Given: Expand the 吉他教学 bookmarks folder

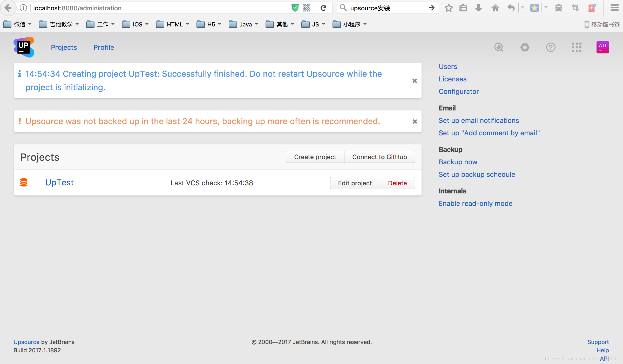Looking at the screenshot, I should [59, 24].
